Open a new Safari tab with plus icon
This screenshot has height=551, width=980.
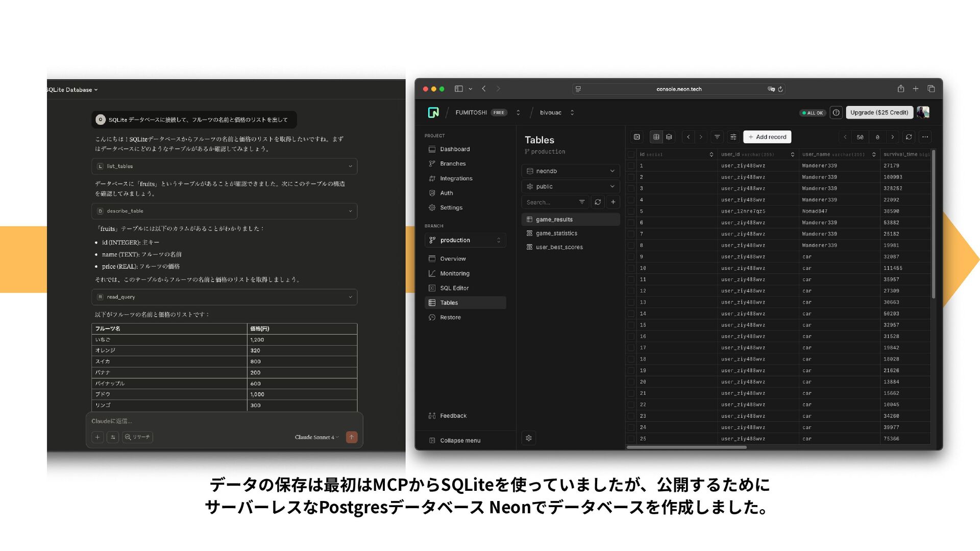[x=916, y=89]
